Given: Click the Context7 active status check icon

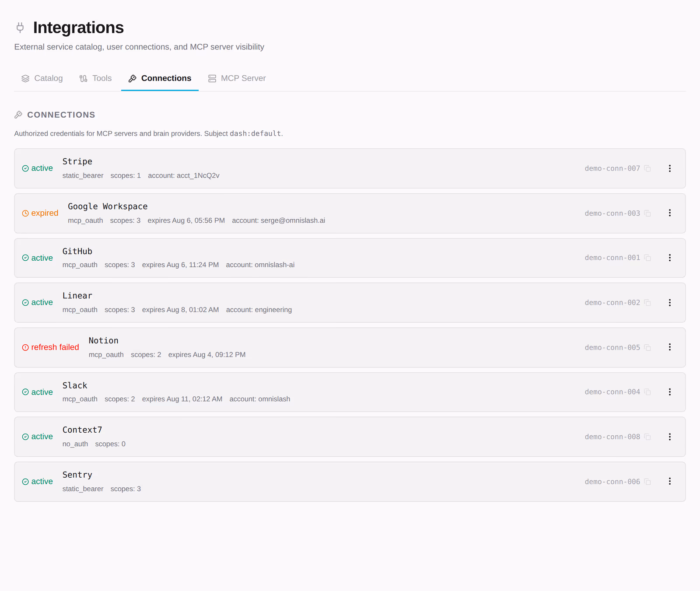Looking at the screenshot, I should click(x=25, y=437).
